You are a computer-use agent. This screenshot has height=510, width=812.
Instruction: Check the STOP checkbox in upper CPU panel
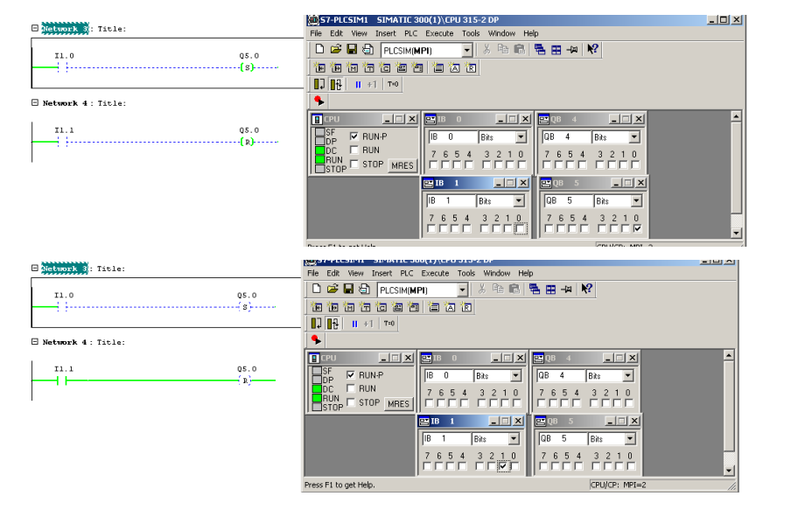354,164
